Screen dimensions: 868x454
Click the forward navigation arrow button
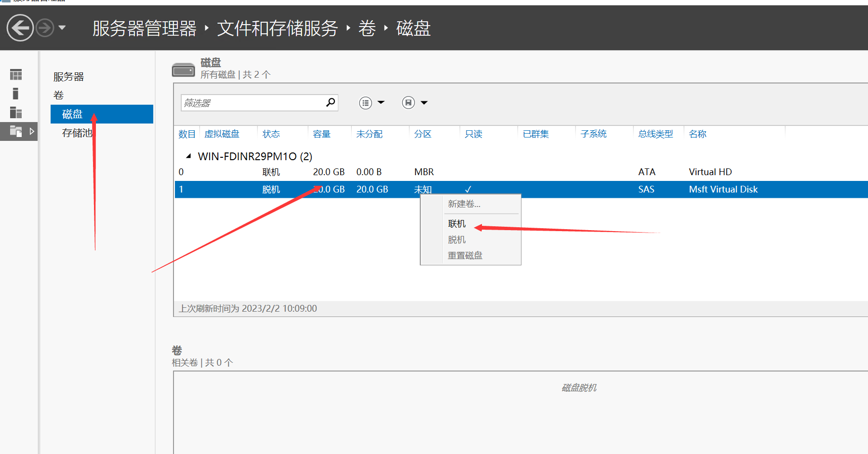pos(45,28)
